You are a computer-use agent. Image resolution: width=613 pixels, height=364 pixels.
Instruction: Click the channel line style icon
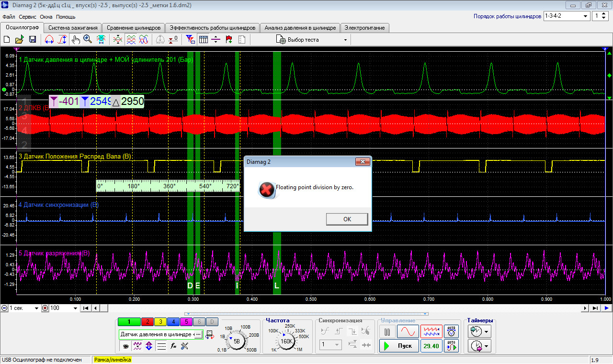pyautogui.click(x=161, y=346)
